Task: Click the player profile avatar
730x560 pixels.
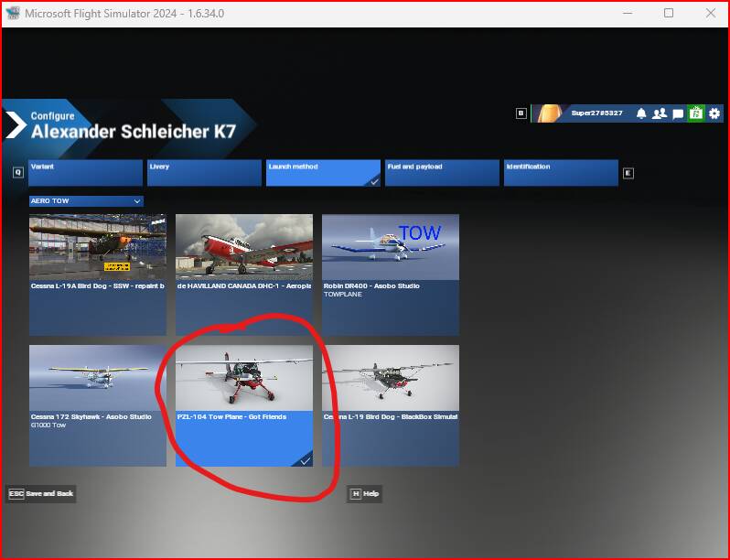Action: pyautogui.click(x=548, y=113)
